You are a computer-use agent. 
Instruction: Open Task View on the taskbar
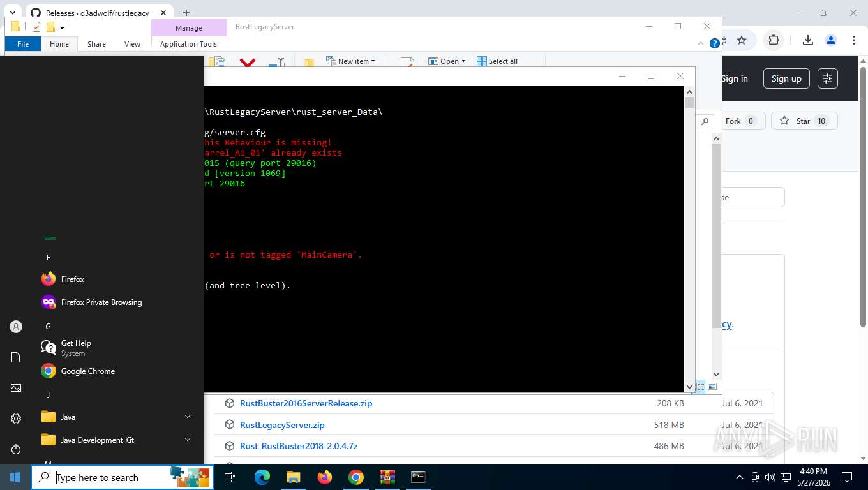230,477
